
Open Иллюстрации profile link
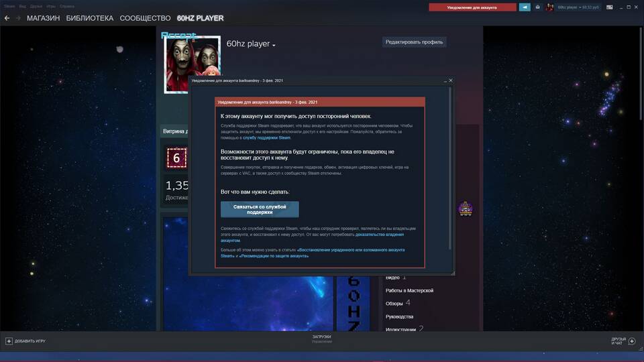[400, 329]
